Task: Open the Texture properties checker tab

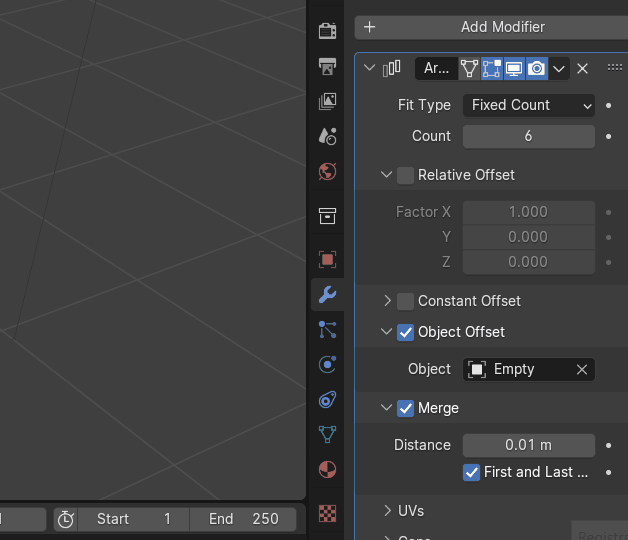Action: (x=327, y=513)
